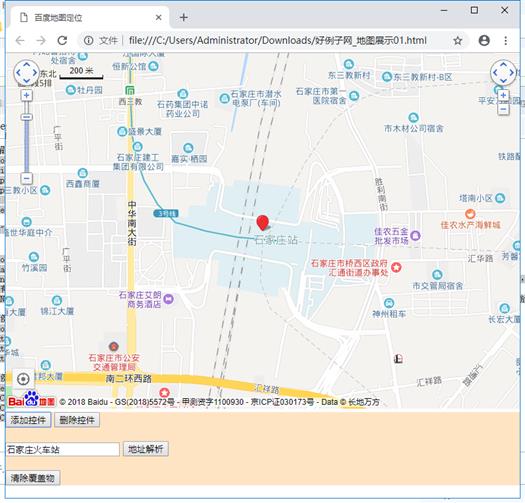Click the 西鑫商厦 map label
The height and width of the screenshot is (503, 525).
83,184
